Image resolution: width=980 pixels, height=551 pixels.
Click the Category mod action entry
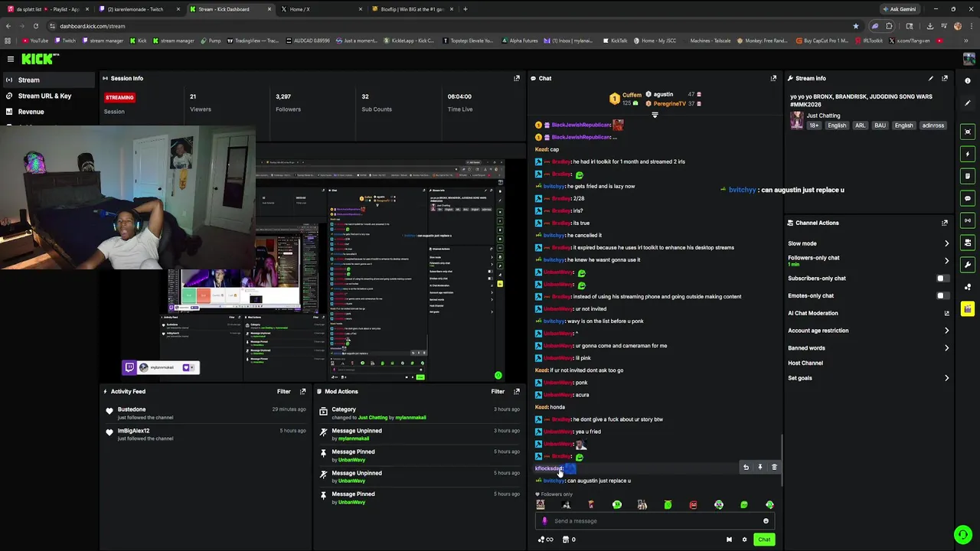pos(420,413)
